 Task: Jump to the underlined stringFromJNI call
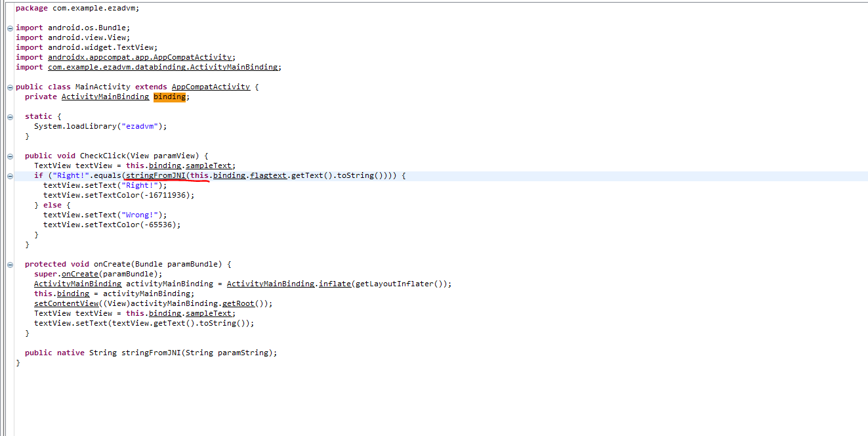click(155, 175)
